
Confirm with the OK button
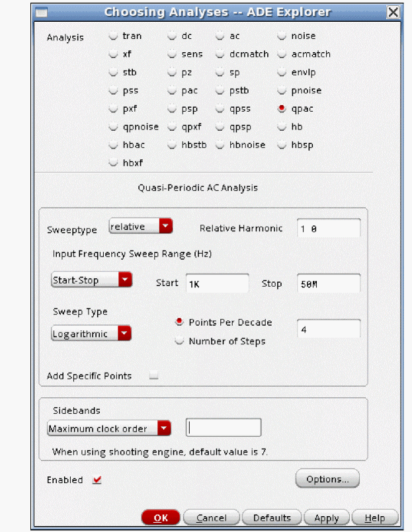click(x=161, y=517)
